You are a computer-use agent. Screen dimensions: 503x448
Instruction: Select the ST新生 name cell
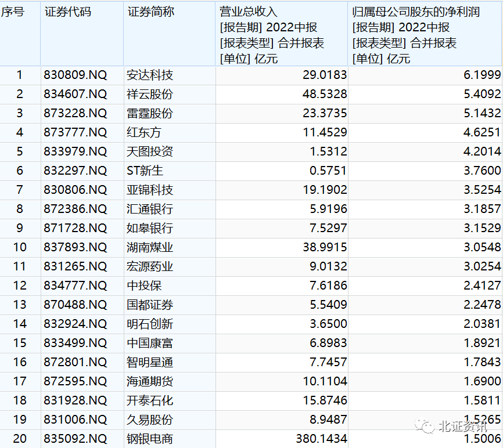145,171
